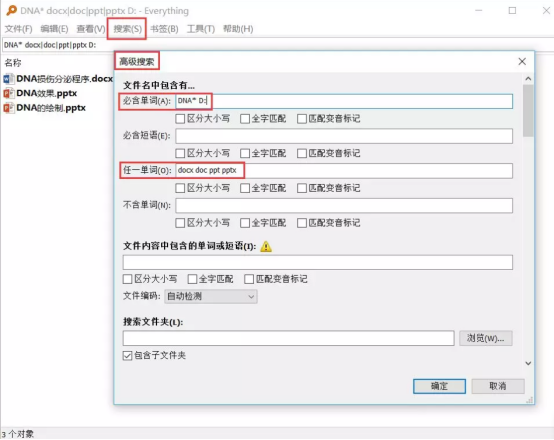Click the yellow warning icon beside 文件内容

coord(266,246)
